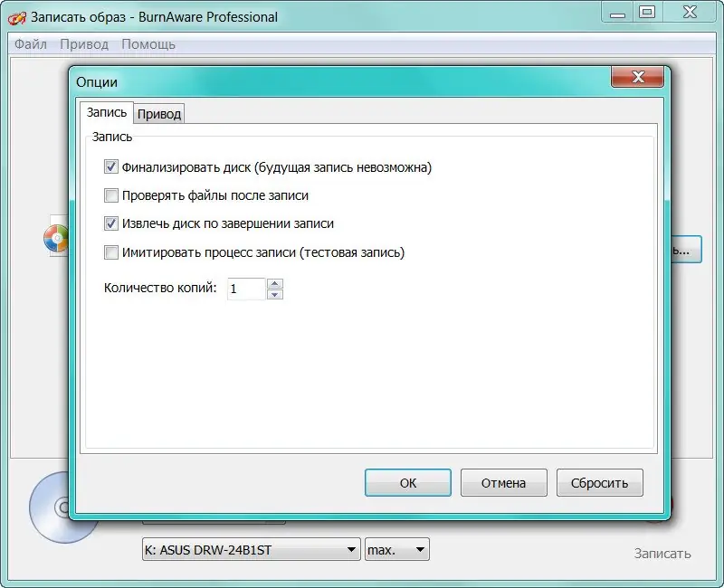The image size is (724, 588).
Task: Click the Сбросить button
Action: coord(599,483)
